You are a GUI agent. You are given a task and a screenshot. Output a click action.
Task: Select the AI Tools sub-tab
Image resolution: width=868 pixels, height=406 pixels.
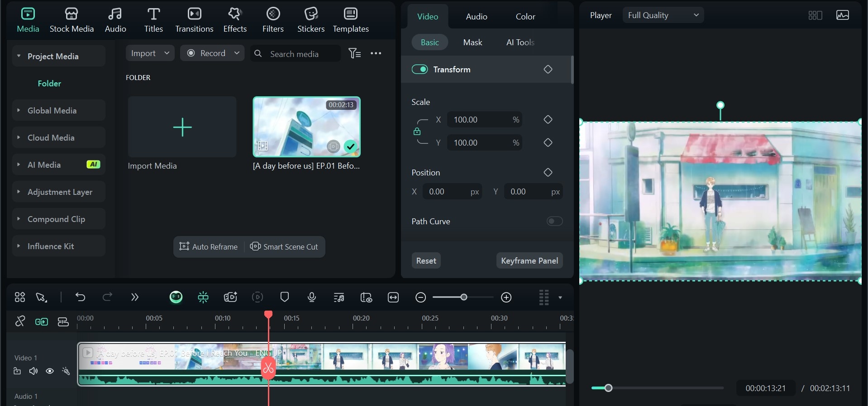(x=520, y=42)
